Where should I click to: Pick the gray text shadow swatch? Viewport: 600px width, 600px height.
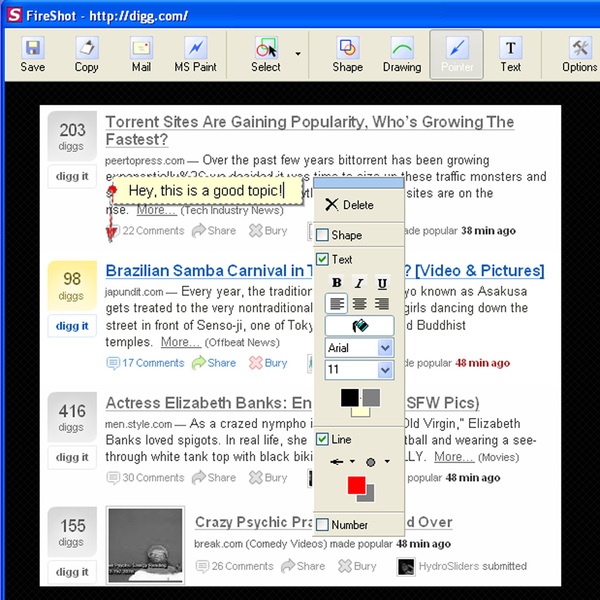372,397
